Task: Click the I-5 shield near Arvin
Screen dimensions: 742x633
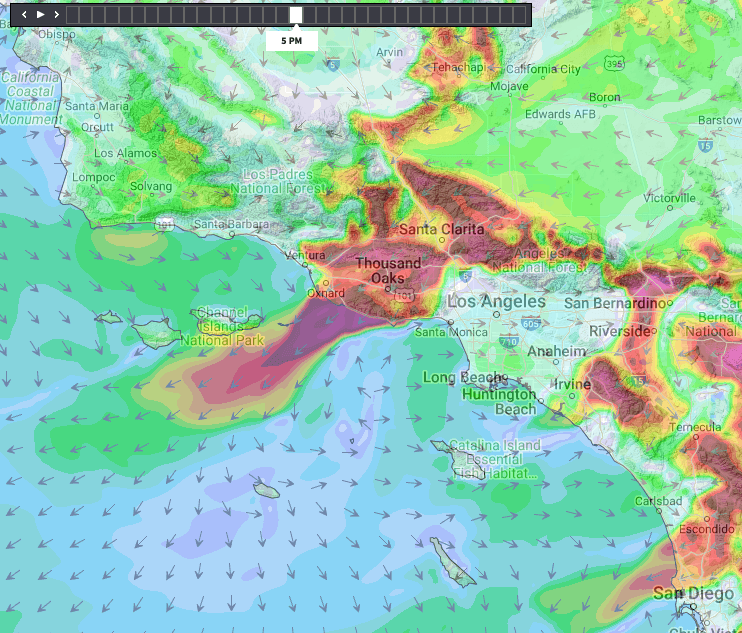Action: click(332, 65)
